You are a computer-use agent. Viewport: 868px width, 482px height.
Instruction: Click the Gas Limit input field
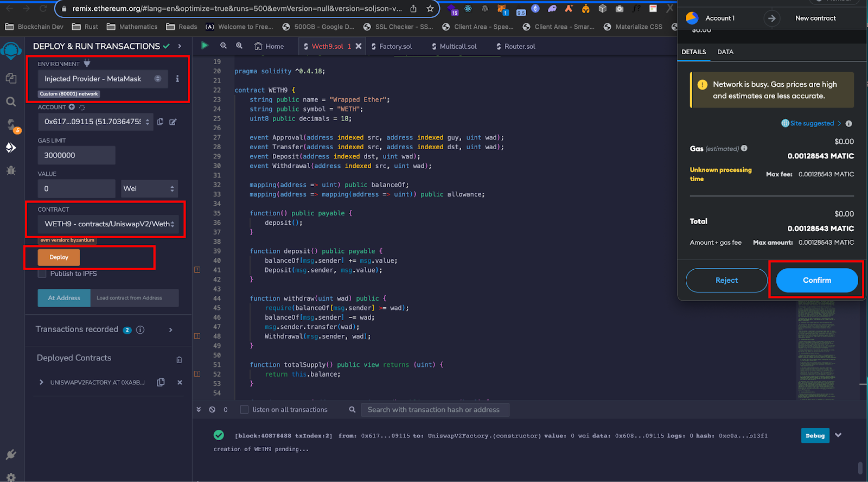pyautogui.click(x=76, y=155)
